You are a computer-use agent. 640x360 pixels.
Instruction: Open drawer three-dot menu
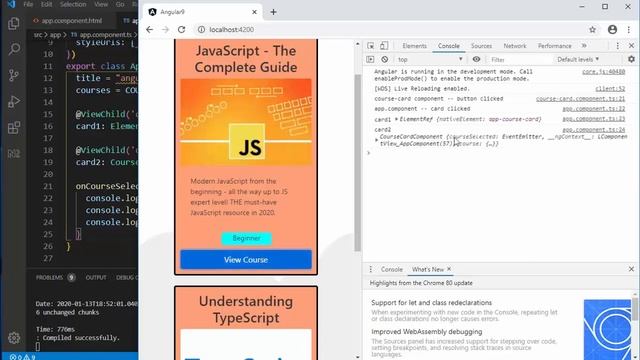tap(371, 269)
